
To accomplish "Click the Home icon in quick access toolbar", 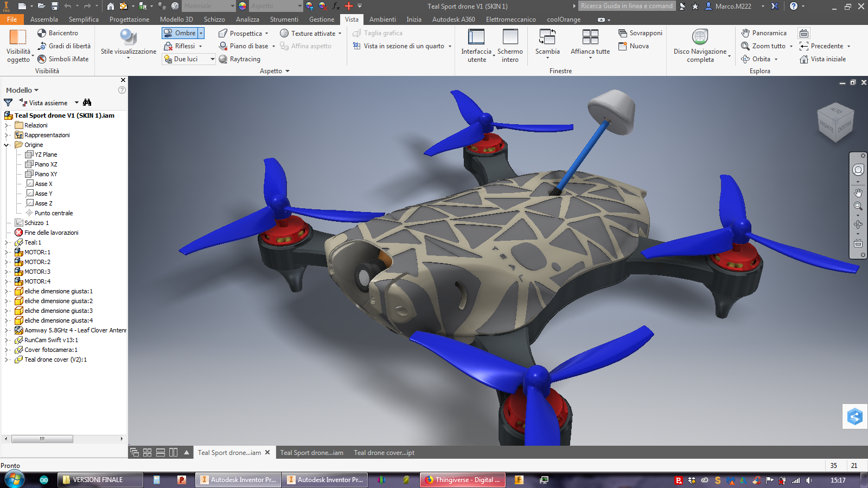I will point(110,6).
